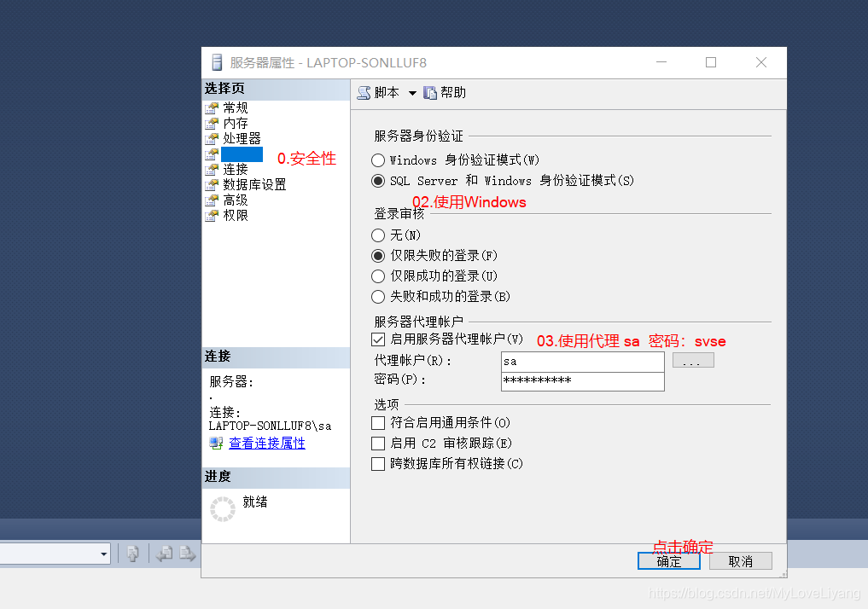Viewport: 868px width, 609px height.
Task: Click the icon next to 内存
Action: pyautogui.click(x=212, y=123)
